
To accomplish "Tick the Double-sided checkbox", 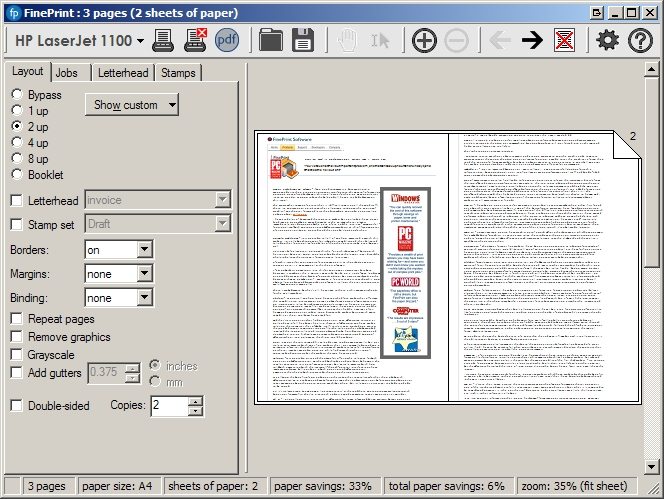I will click(17, 405).
